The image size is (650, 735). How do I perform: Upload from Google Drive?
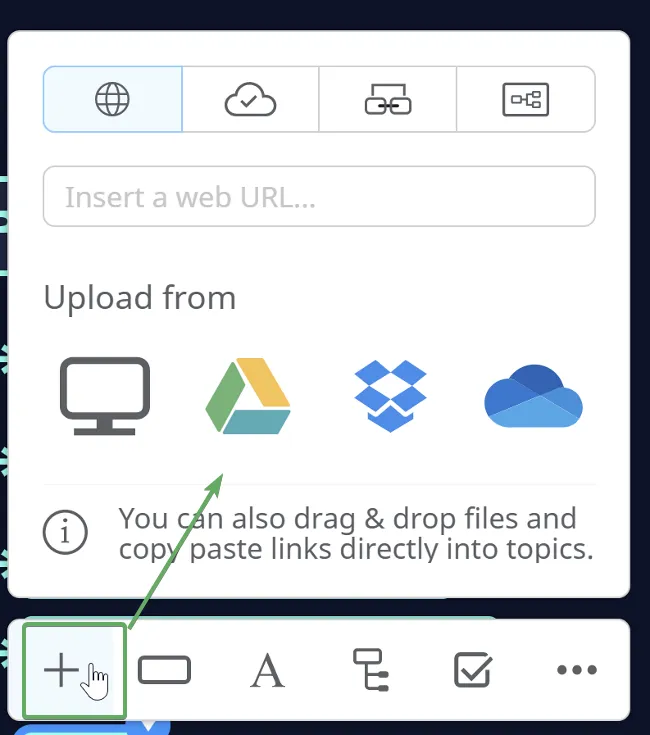click(x=248, y=396)
